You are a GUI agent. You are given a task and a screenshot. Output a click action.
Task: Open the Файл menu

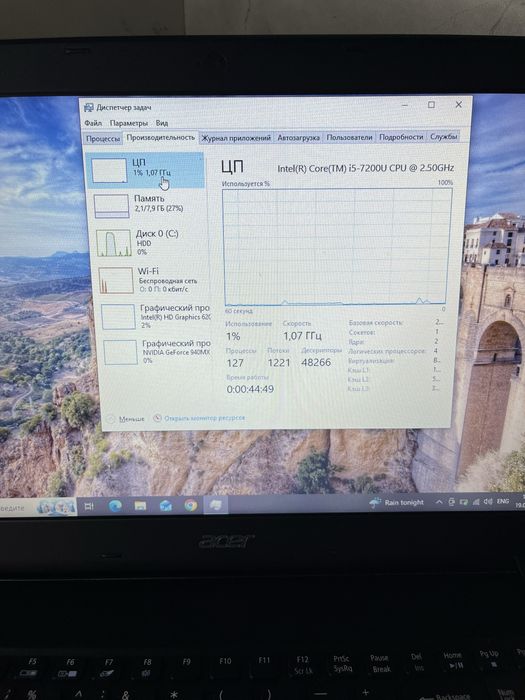(93, 123)
